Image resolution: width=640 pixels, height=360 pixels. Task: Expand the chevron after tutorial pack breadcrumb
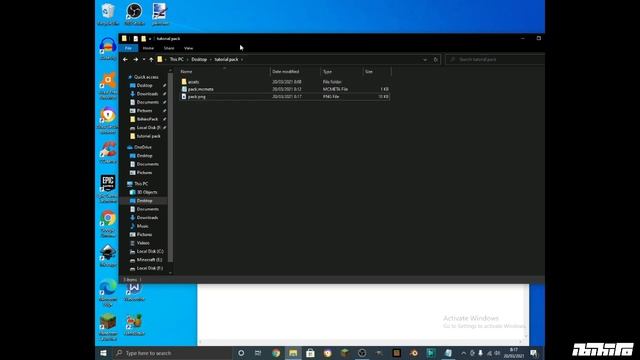click(242, 60)
